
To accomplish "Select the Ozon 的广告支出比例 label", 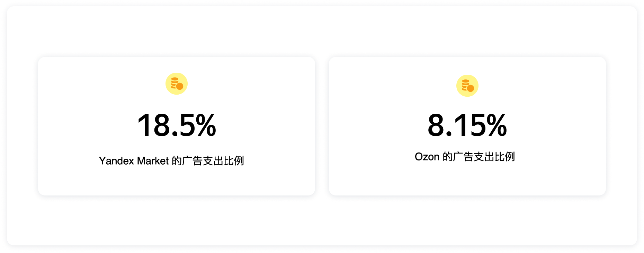I will pyautogui.click(x=465, y=157).
